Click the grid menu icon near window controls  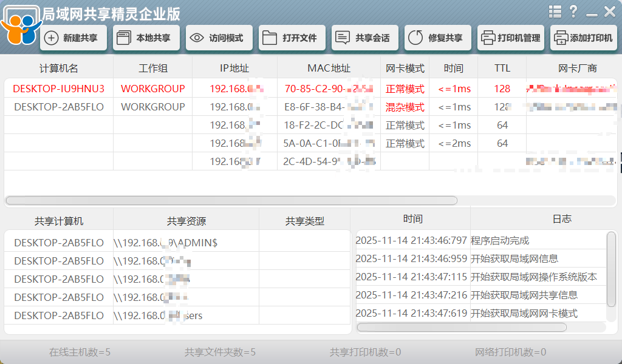(555, 10)
